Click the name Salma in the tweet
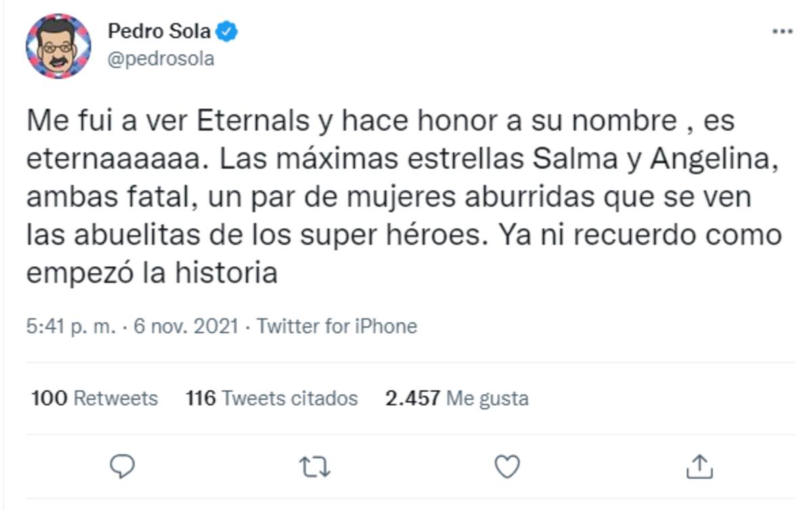The height and width of the screenshot is (510, 812). (566, 160)
